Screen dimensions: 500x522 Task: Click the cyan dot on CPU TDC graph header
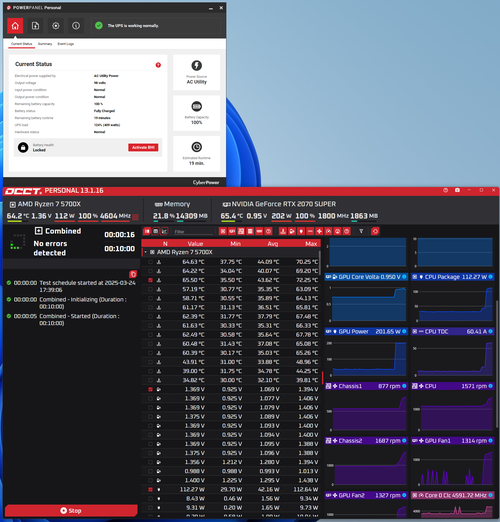click(490, 331)
